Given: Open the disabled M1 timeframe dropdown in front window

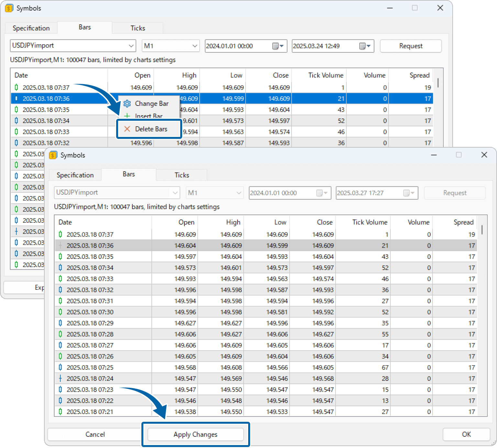Looking at the screenshot, I should [239, 193].
